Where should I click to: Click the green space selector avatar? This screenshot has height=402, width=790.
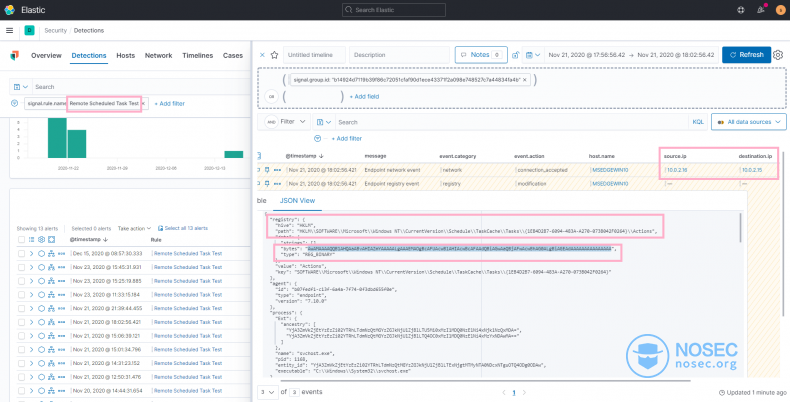point(29,31)
